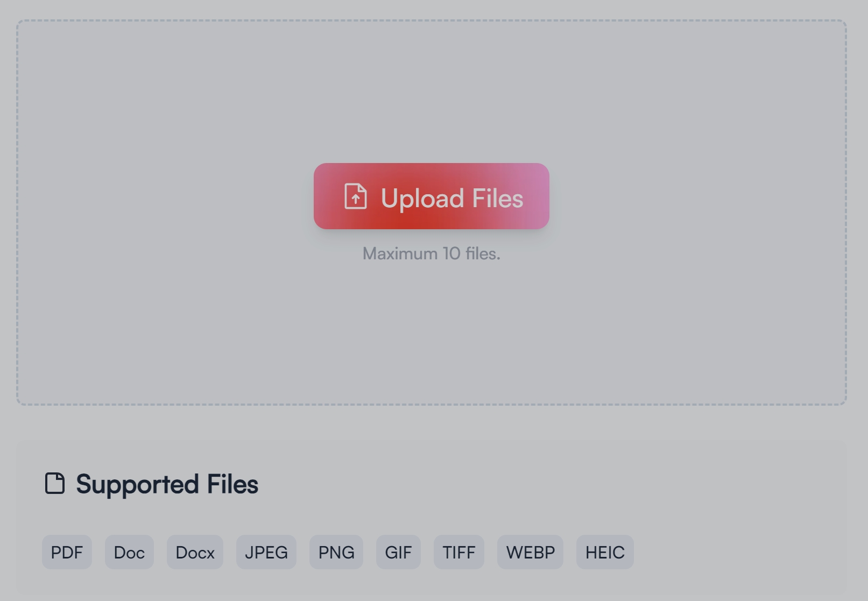Click empty drop zone area above upload button

pyautogui.click(x=431, y=91)
